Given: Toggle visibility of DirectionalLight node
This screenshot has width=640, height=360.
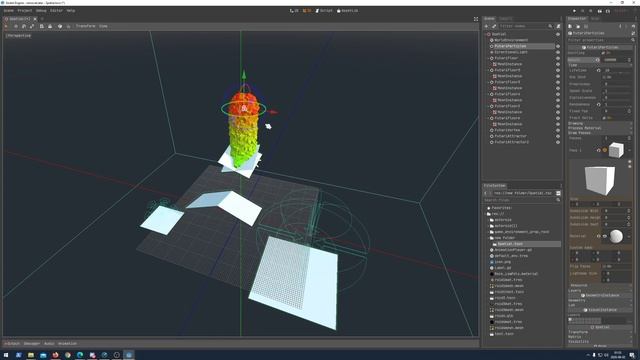Looking at the screenshot, I should pyautogui.click(x=558, y=52).
